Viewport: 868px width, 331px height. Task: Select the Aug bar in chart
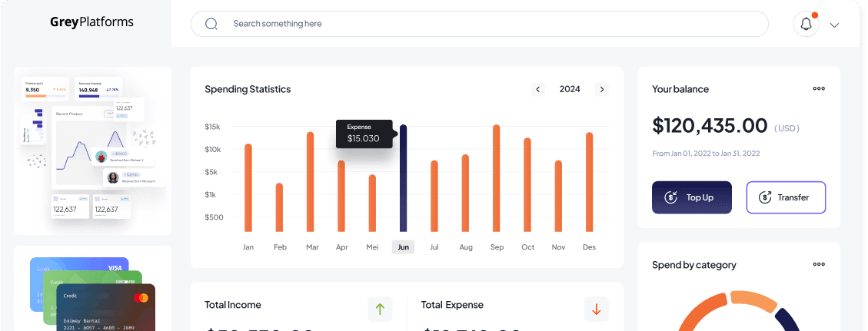coord(466,194)
